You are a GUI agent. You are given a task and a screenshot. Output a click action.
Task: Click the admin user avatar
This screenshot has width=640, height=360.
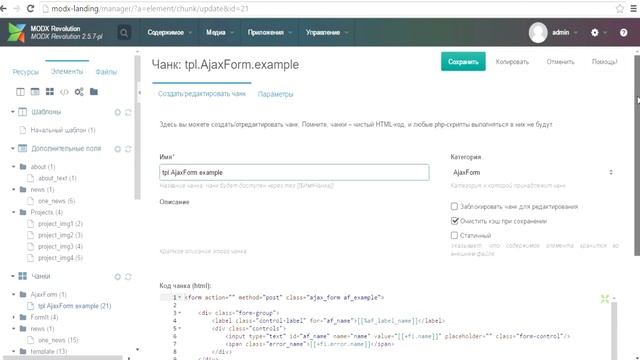pyautogui.click(x=538, y=33)
